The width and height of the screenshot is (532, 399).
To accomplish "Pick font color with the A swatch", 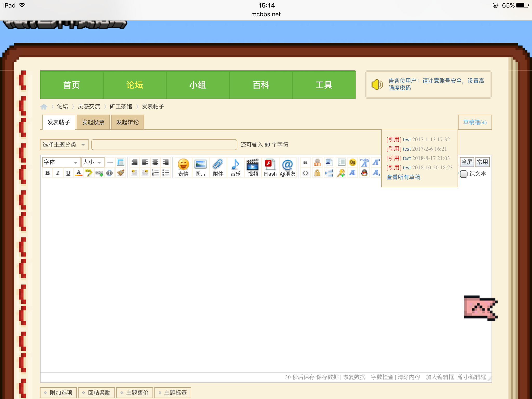I will click(78, 173).
